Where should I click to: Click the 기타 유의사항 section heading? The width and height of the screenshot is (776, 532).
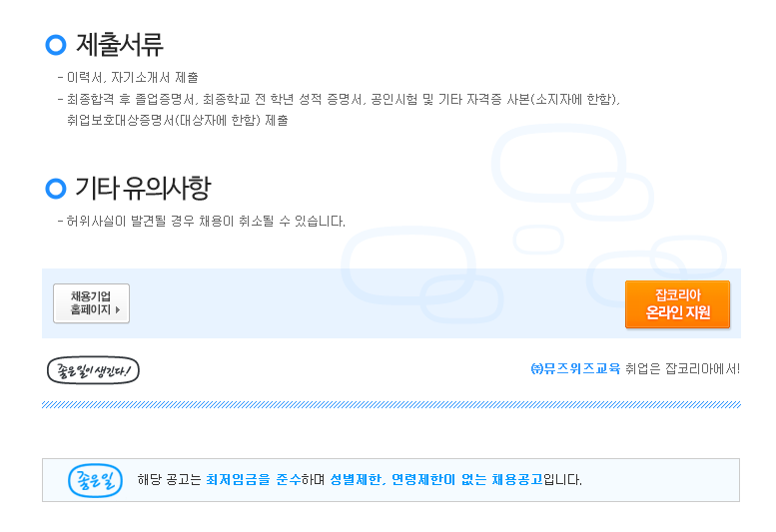coord(143,189)
